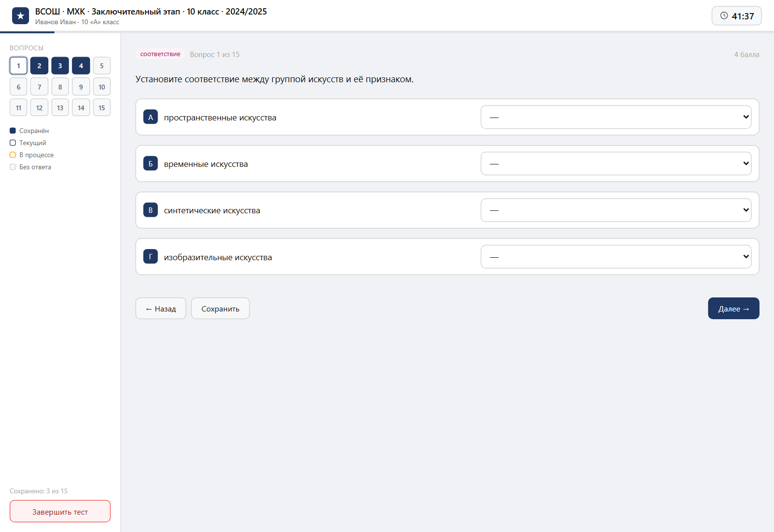
Task: Click the В процессе legend item
Action: click(x=32, y=155)
